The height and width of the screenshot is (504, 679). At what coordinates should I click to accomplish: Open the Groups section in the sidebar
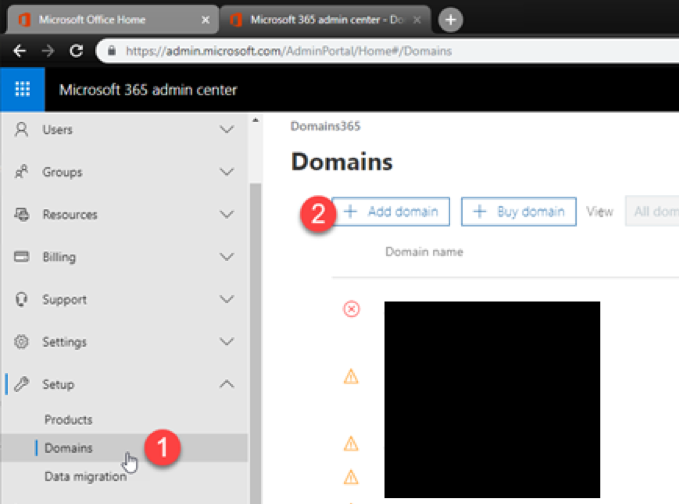pos(124,172)
